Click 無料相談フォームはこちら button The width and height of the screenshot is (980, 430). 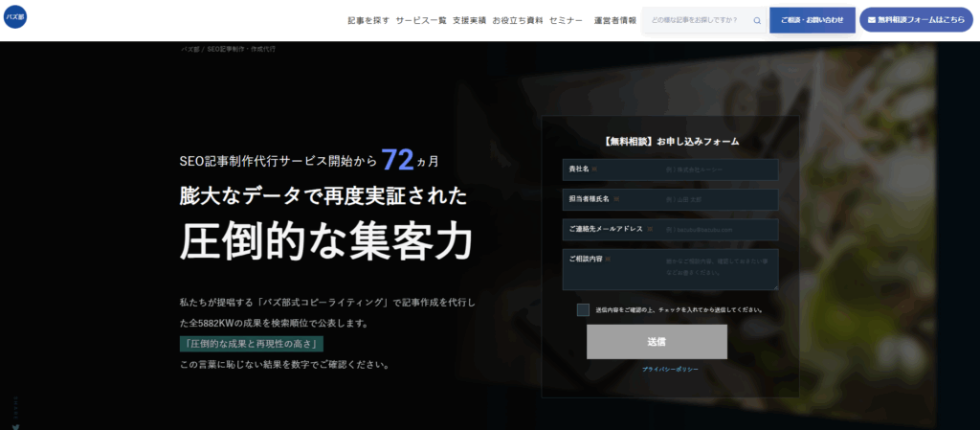coord(916,20)
